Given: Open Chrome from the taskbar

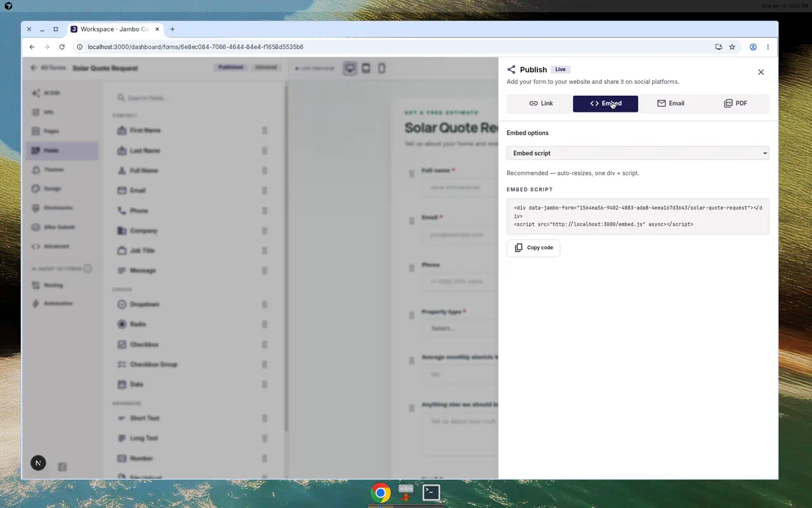Looking at the screenshot, I should coord(381,493).
